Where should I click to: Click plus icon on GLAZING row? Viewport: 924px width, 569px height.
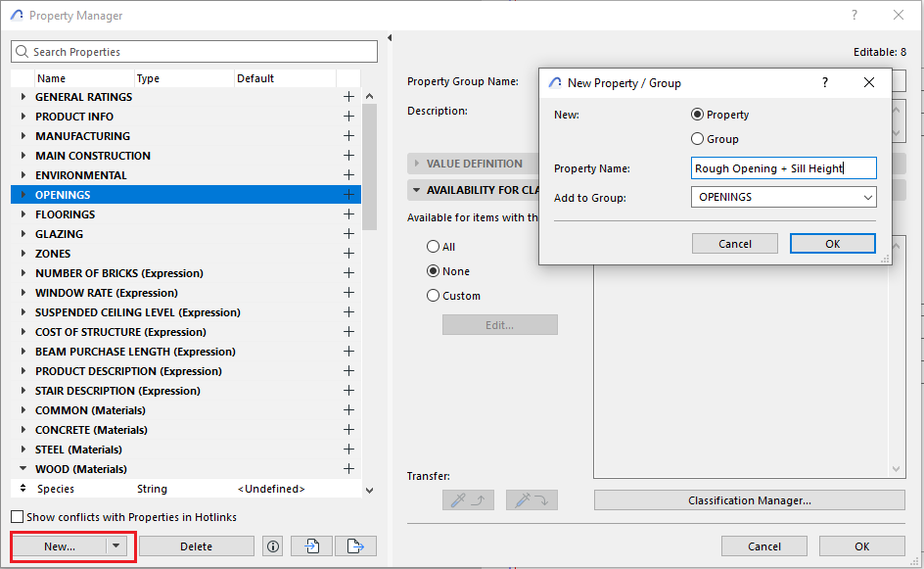pos(348,233)
